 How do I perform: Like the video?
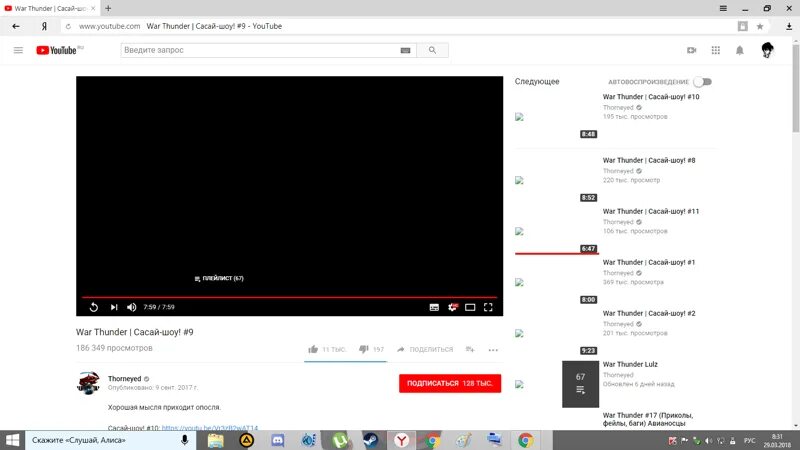point(327,349)
